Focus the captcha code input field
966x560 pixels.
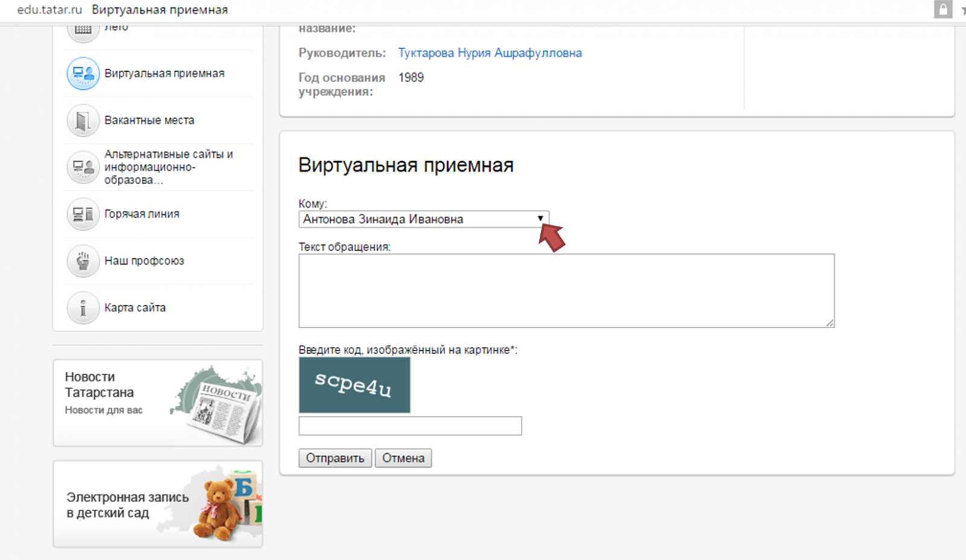coord(410,425)
